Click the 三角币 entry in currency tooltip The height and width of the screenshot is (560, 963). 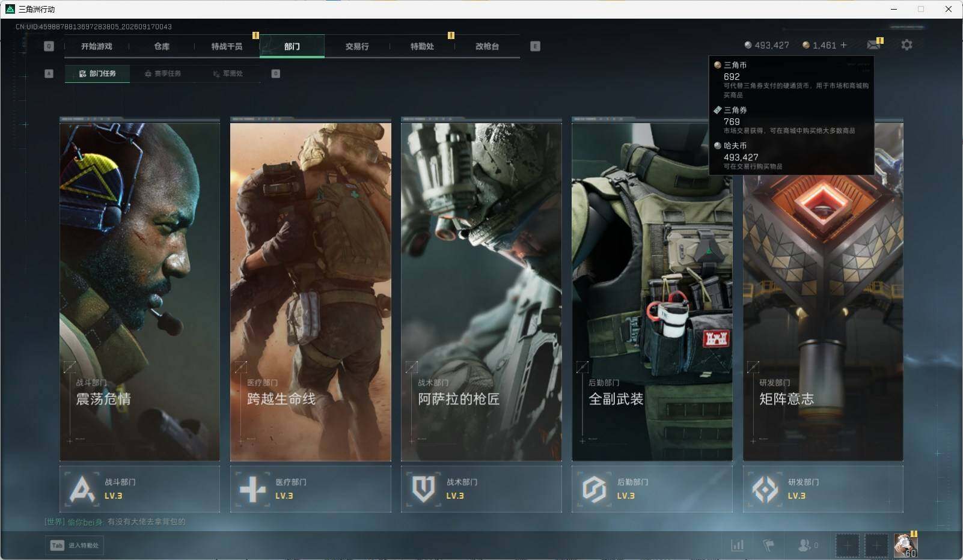coord(791,79)
